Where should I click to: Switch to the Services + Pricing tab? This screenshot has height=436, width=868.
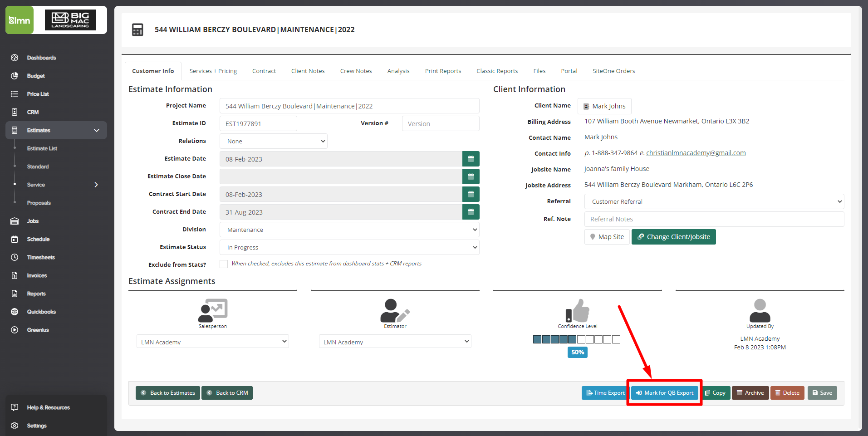coord(213,71)
